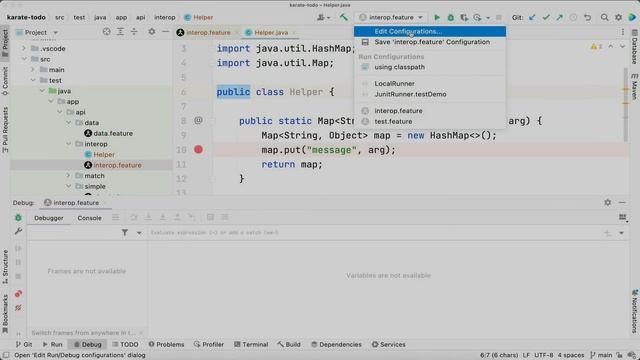Toggle the Bookmarks tool window button
This screenshot has width=640, height=360.
pyautogui.click(x=5, y=313)
